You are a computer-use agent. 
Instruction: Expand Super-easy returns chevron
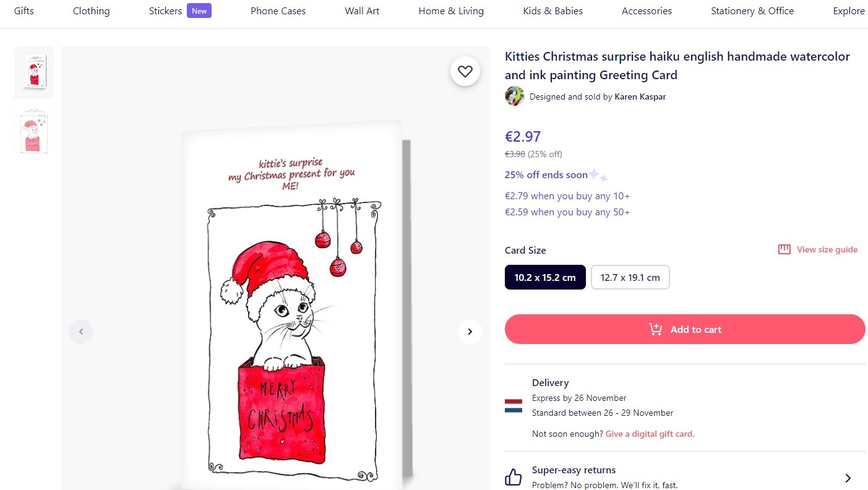click(848, 478)
